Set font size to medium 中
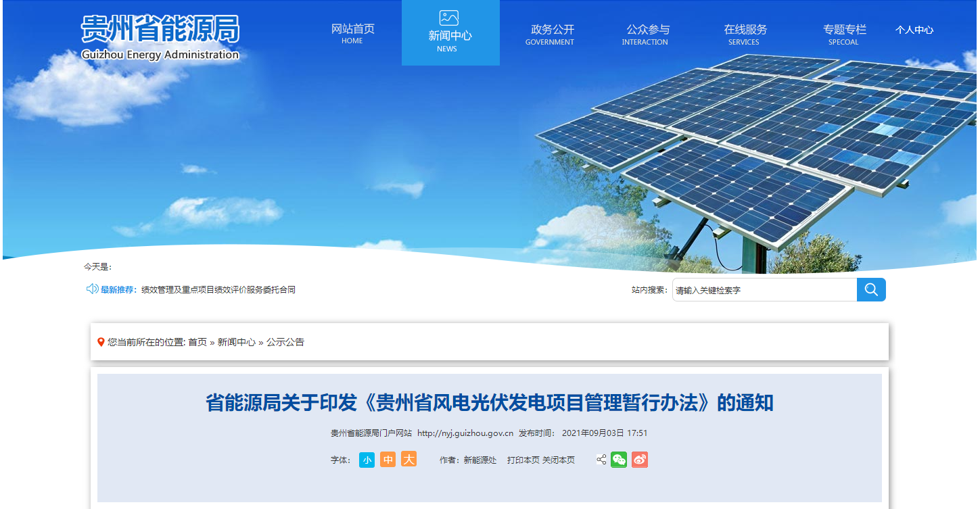Screen dimensions: 980x509 click(388, 460)
